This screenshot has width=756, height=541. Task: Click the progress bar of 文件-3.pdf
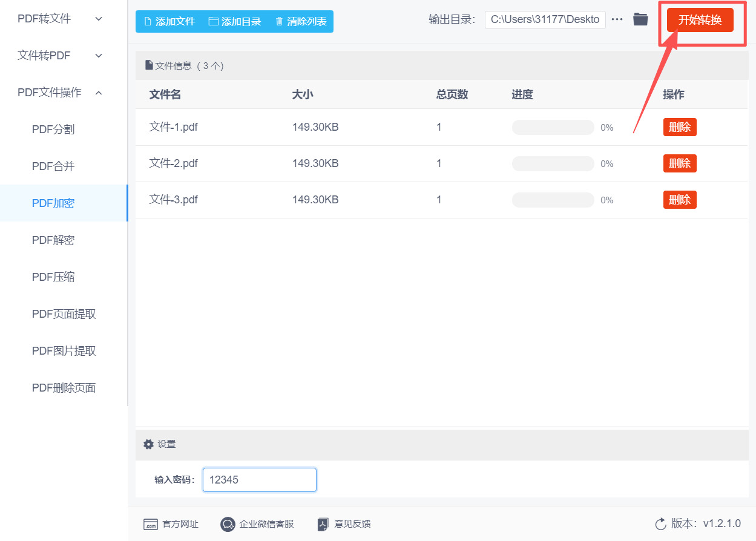pos(553,200)
